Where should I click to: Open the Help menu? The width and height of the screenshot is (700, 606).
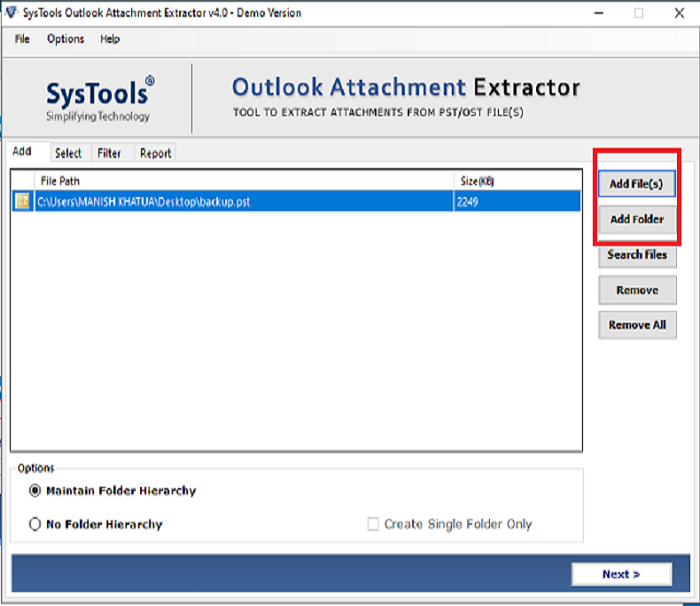pyautogui.click(x=110, y=39)
